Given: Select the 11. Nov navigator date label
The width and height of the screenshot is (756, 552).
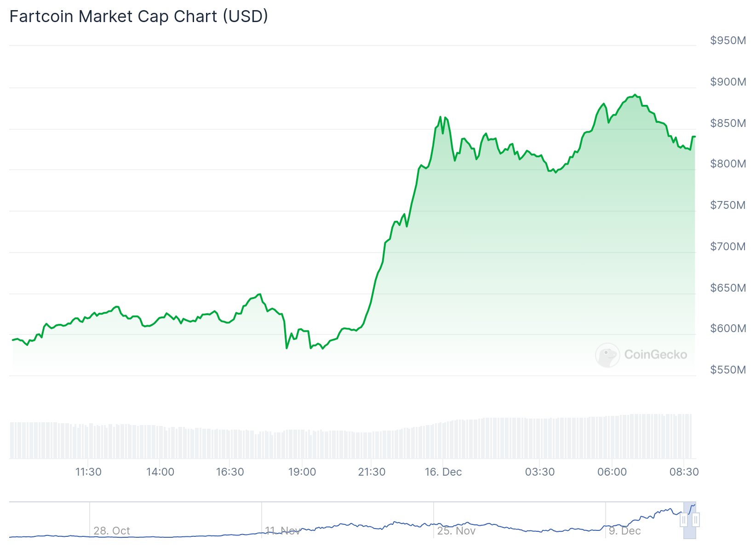Looking at the screenshot, I should click(x=283, y=531).
